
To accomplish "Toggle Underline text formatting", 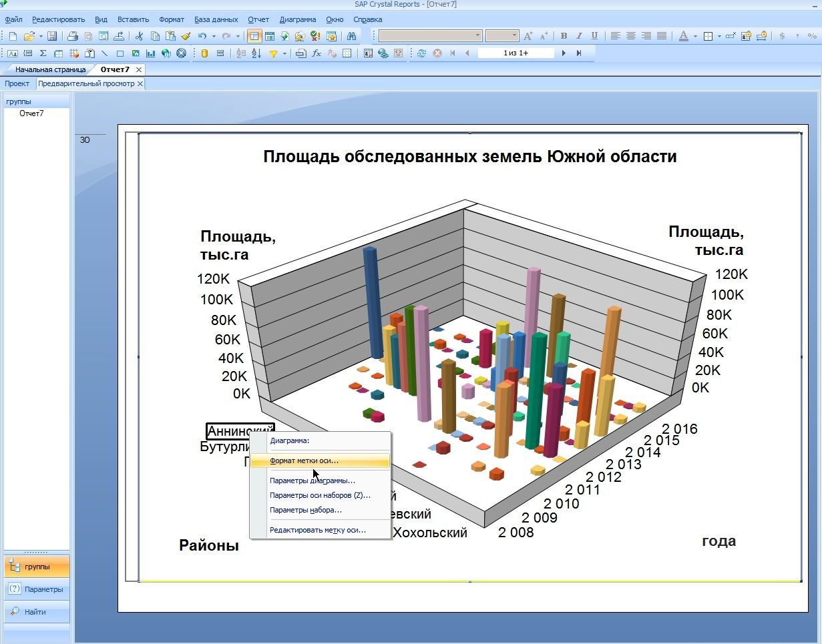I will point(594,36).
